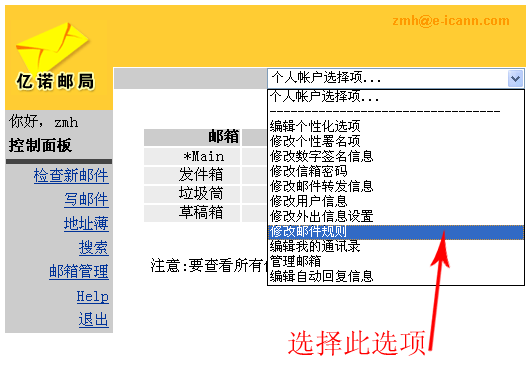The height and width of the screenshot is (379, 530).
Task: Select 修改邮件转发信息 entry
Action: click(x=395, y=186)
